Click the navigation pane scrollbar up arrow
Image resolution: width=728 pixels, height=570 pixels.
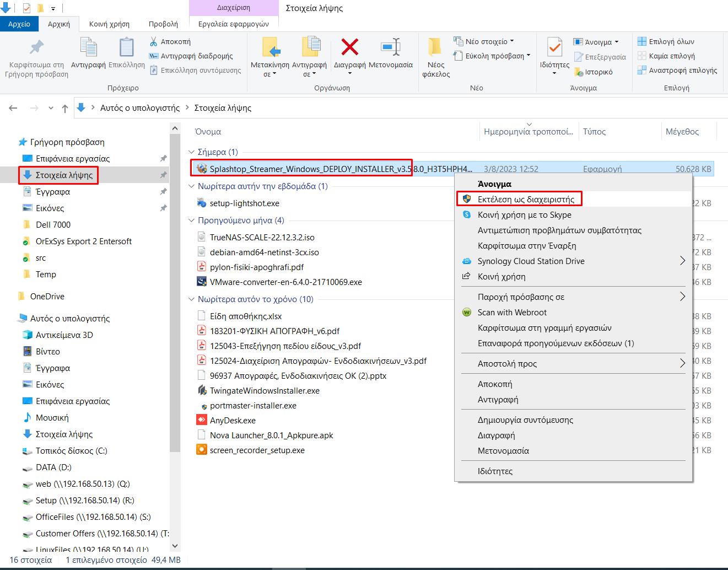click(x=175, y=128)
